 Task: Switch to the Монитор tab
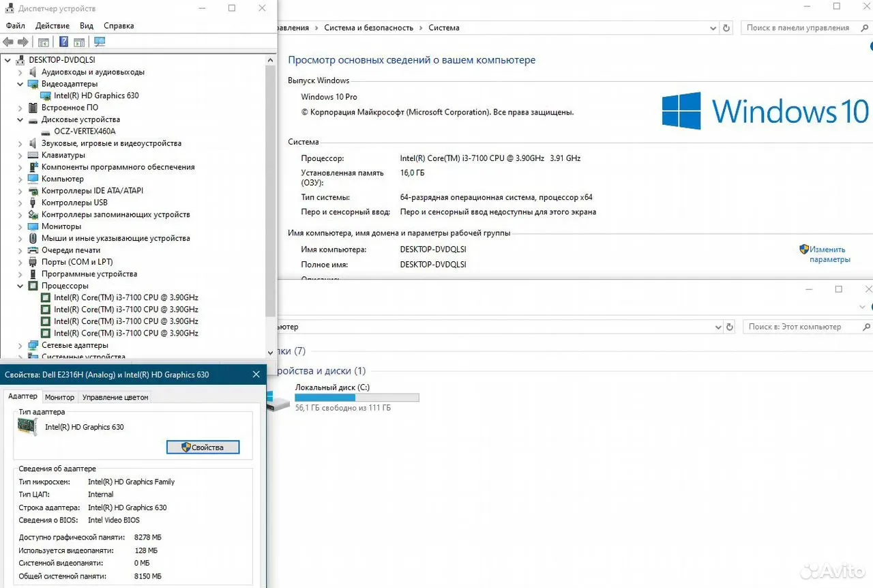coord(59,397)
